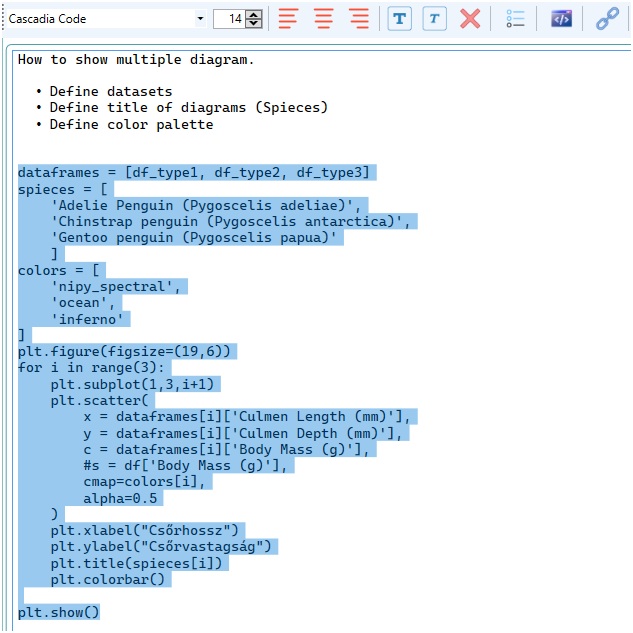Align text left with the toolbar icon
633x633 pixels.
[x=288, y=19]
